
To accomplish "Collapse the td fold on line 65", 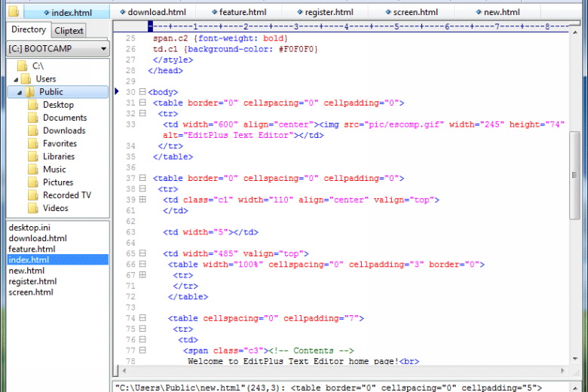I will [x=142, y=253].
